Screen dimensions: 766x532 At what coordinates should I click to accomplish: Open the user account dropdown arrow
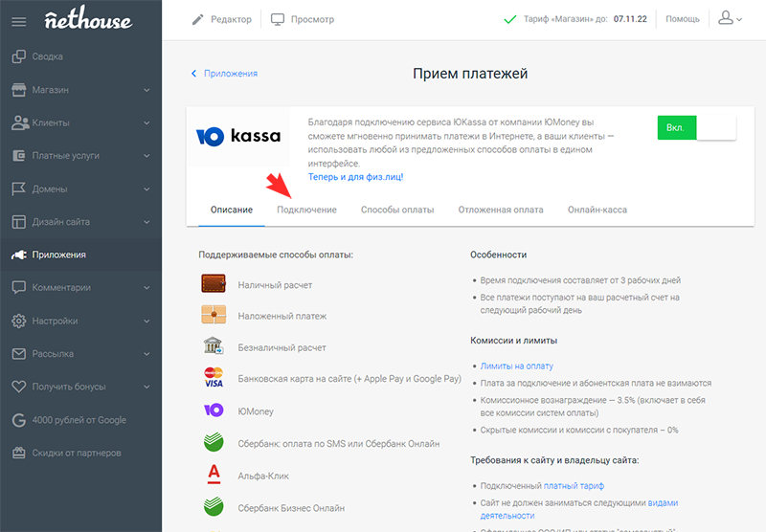pos(739,20)
